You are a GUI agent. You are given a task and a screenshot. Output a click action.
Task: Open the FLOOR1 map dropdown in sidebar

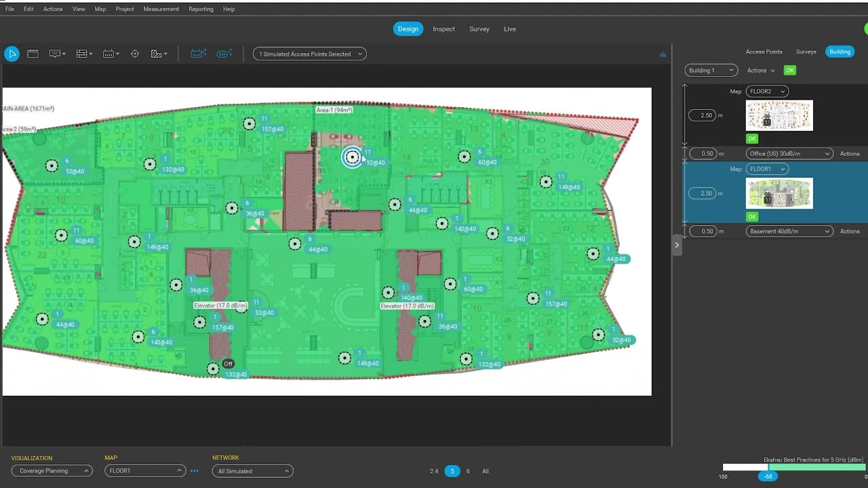coord(767,169)
